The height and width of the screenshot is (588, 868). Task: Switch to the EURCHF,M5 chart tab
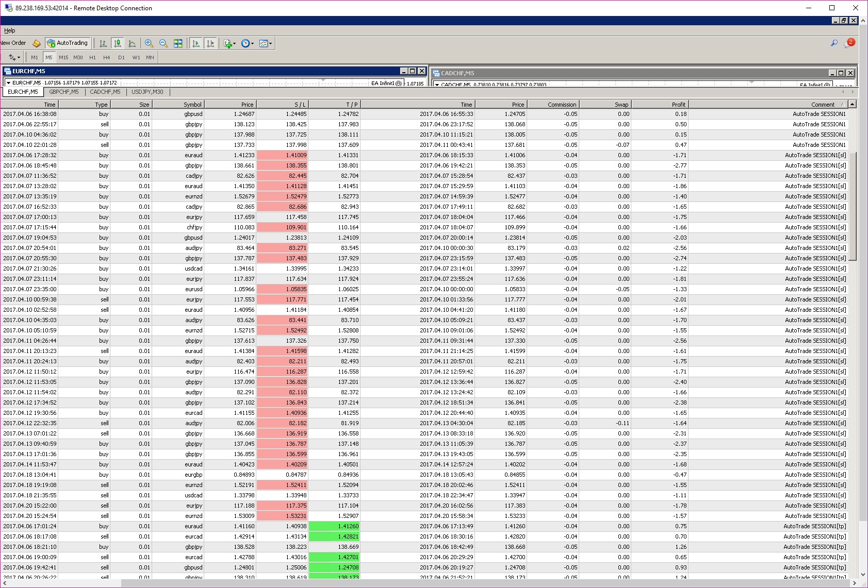[x=23, y=92]
